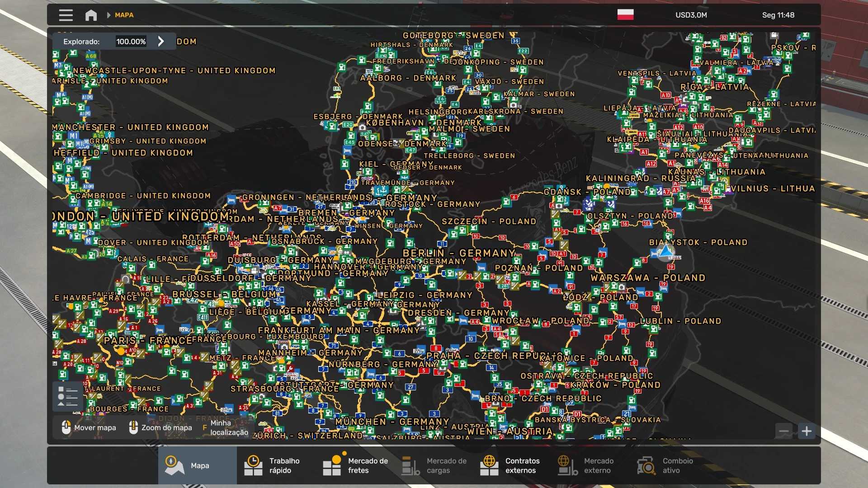Open Trabalho rápido tab
This screenshot has width=868, height=488.
[x=276, y=465]
